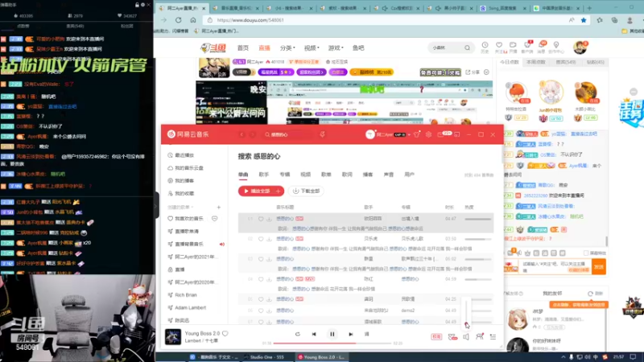This screenshot has width=644, height=362.
Task: Bookmark page with the star icon
Action: (584, 19)
